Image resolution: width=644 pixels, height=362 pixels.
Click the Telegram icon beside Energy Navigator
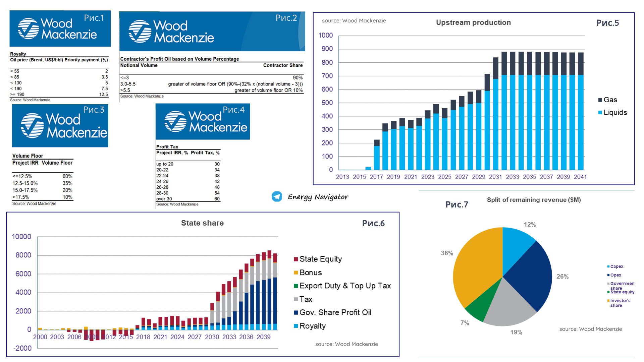pos(277,196)
